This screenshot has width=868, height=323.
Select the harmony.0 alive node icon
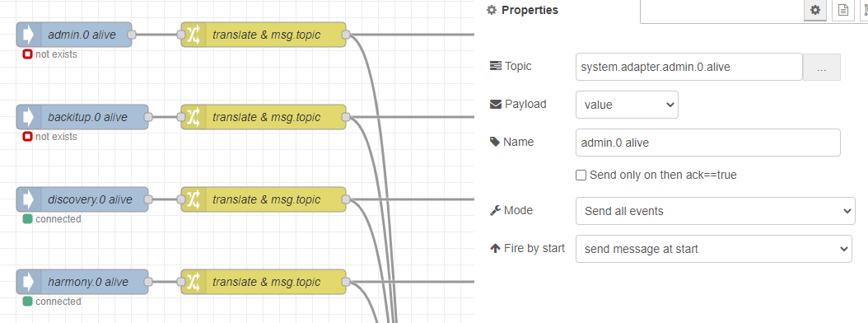[x=29, y=282]
